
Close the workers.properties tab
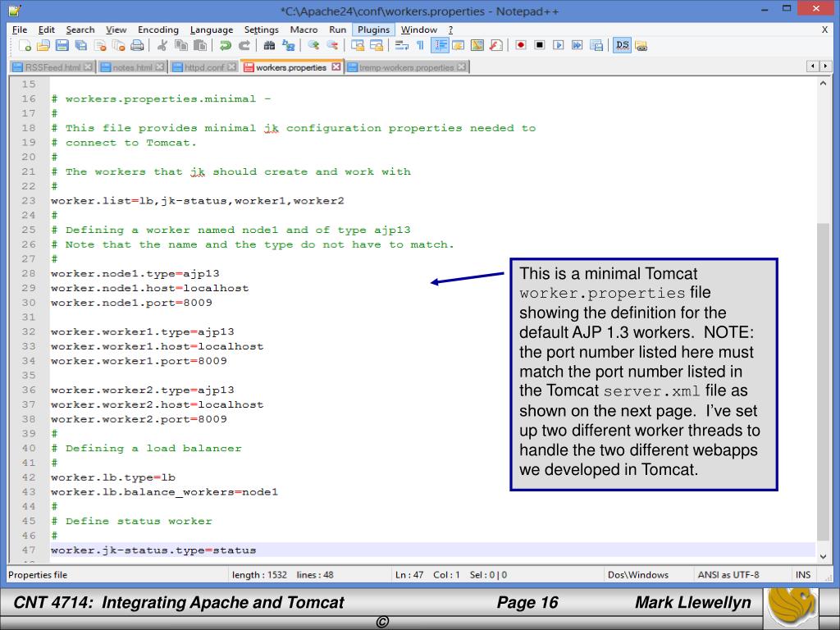[336, 67]
